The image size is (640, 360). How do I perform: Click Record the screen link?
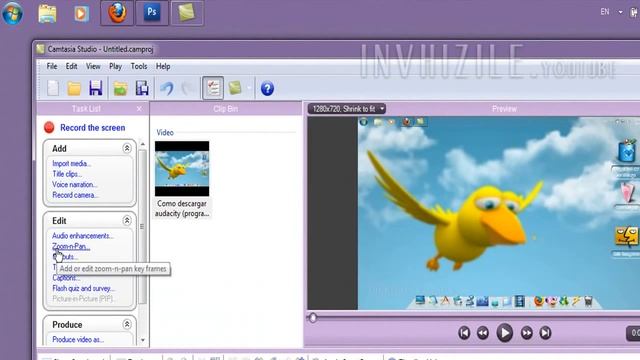[x=93, y=128]
